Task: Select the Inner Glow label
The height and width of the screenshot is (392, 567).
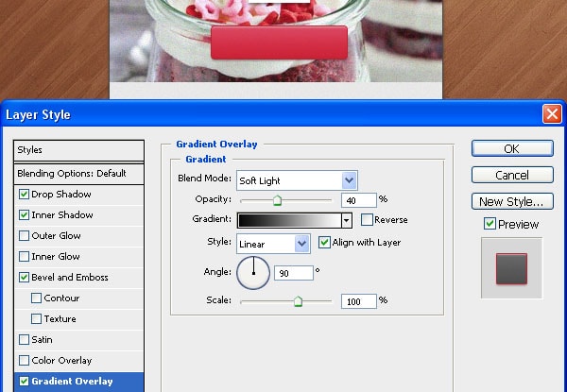Action: [x=56, y=257]
